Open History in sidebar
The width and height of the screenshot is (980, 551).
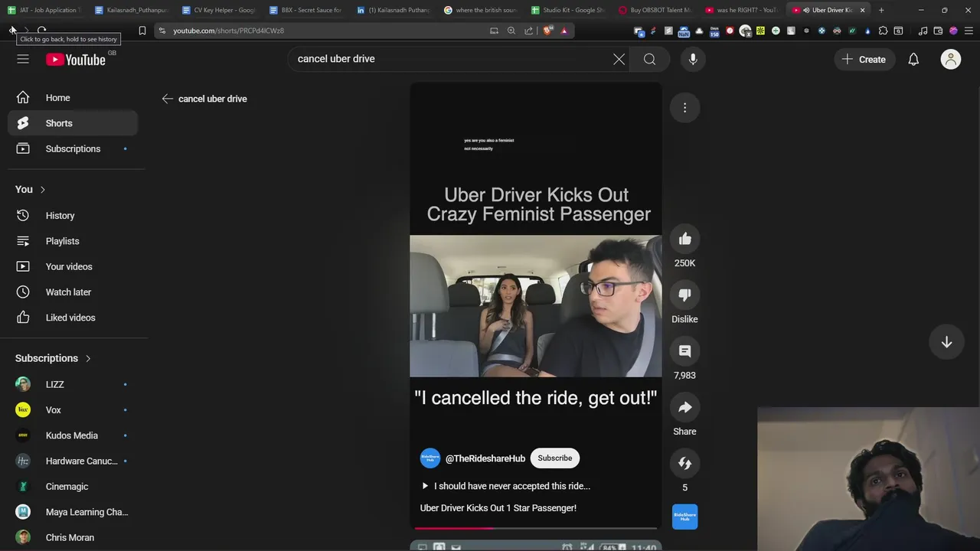point(73,216)
